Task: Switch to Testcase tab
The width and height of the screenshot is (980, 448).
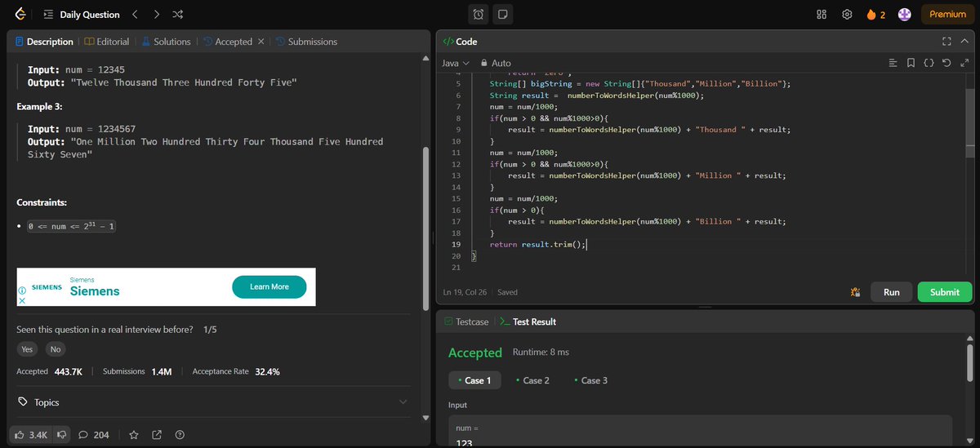Action: point(466,322)
